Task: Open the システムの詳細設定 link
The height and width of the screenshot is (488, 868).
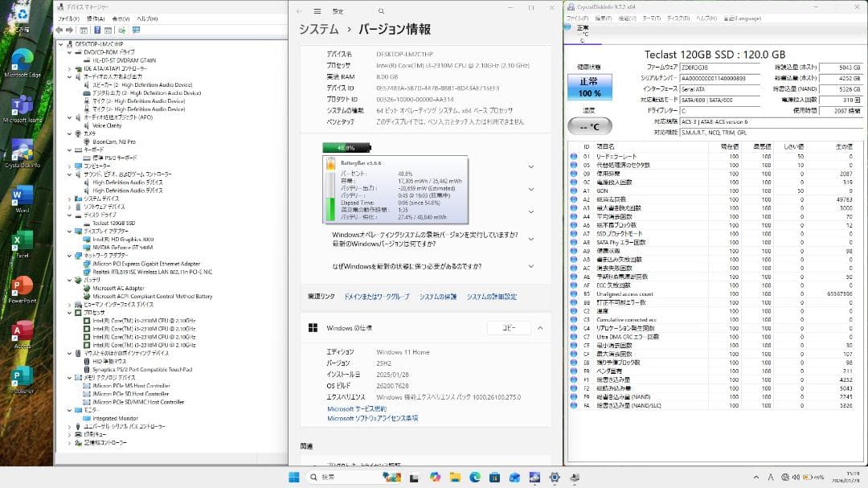Action: tap(492, 297)
